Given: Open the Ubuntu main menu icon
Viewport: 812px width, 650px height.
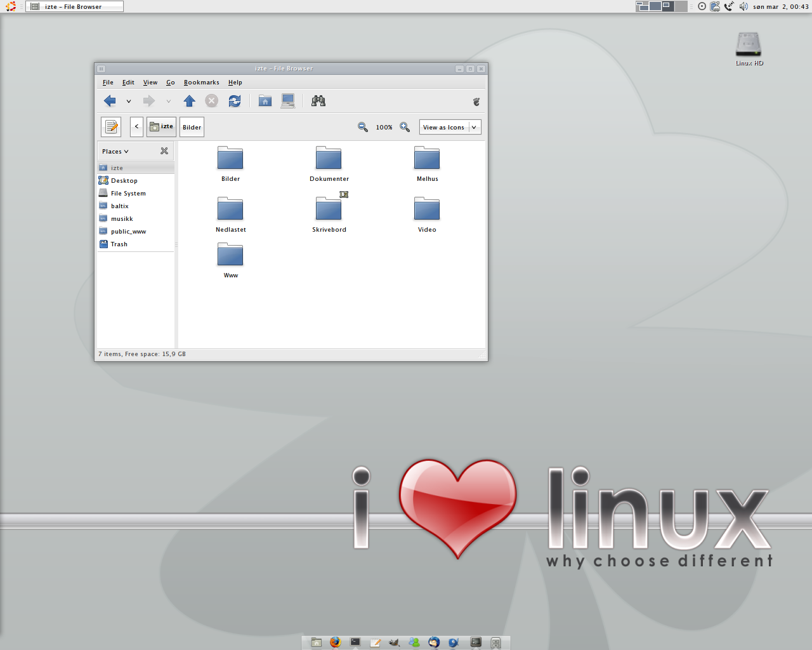Looking at the screenshot, I should coord(11,6).
